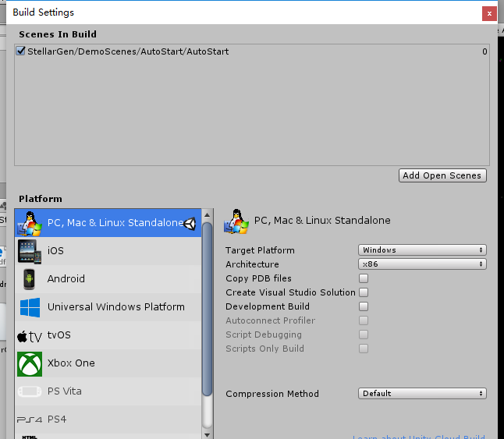Click the Compression Method label

pyautogui.click(x=272, y=394)
